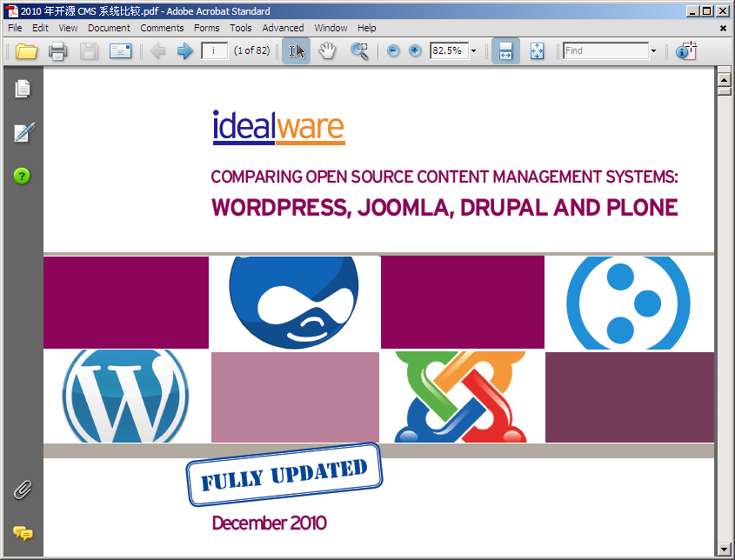This screenshot has height=560, width=735.
Task: Go to next page with the blue arrow
Action: pyautogui.click(x=184, y=51)
